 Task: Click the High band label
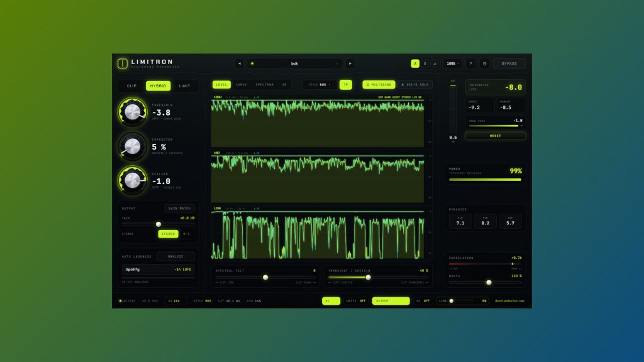[x=218, y=97]
